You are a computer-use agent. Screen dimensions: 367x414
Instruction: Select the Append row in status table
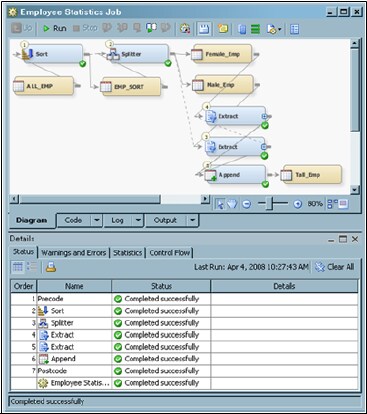[184, 359]
